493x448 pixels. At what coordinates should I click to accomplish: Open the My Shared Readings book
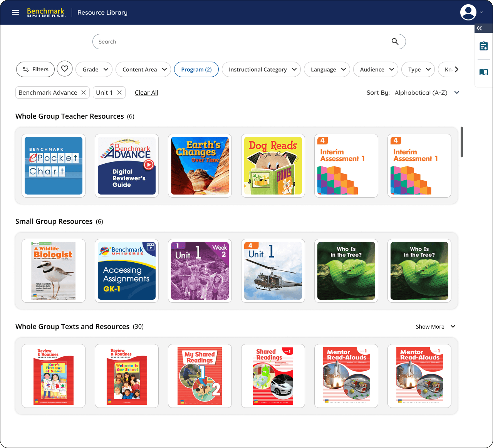(200, 376)
